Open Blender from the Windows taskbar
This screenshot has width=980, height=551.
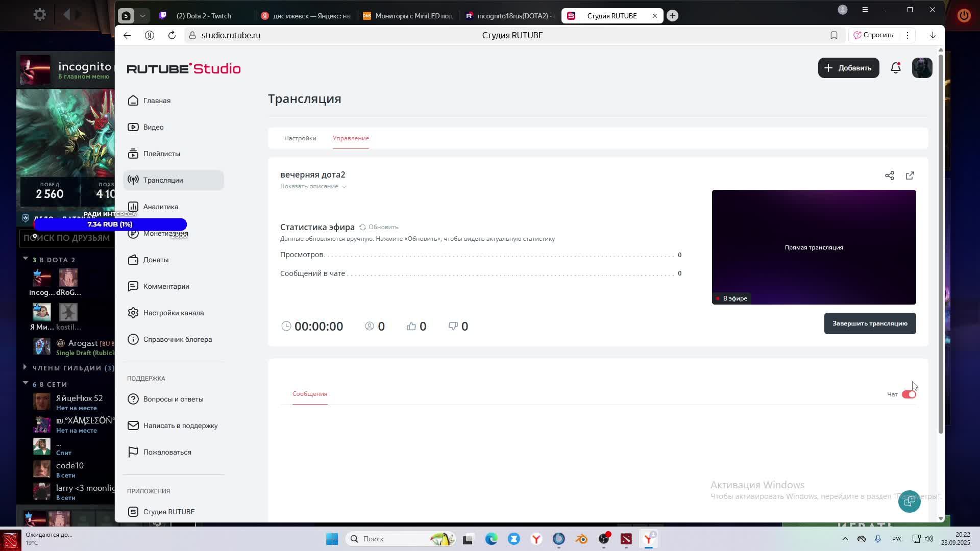click(581, 539)
